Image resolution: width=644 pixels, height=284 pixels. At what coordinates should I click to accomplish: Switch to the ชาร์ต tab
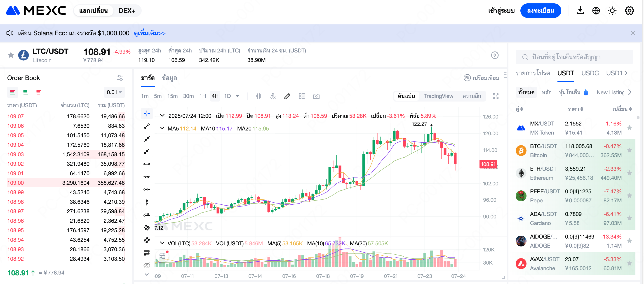148,78
